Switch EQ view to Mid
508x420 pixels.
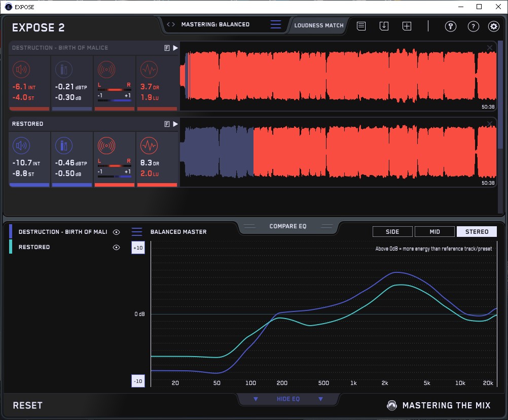coord(434,232)
